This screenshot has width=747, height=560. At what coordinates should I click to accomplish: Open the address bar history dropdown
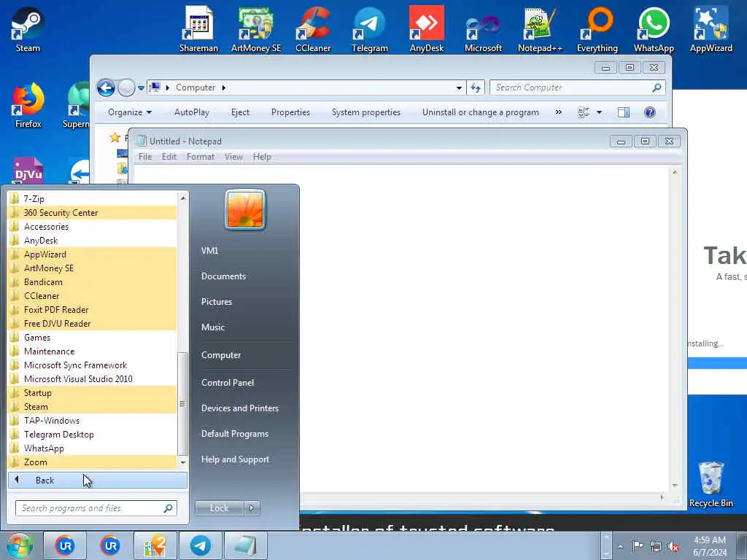459,87
